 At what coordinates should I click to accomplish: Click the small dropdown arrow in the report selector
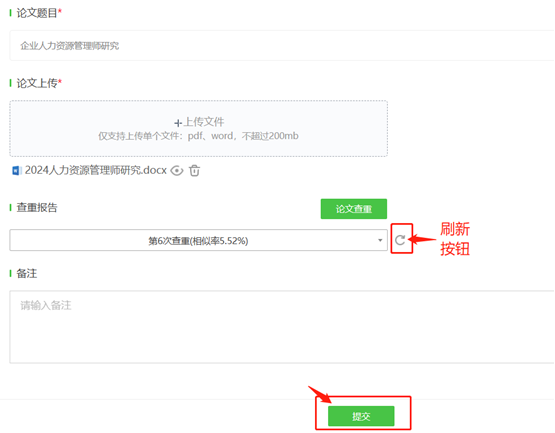pyautogui.click(x=380, y=240)
